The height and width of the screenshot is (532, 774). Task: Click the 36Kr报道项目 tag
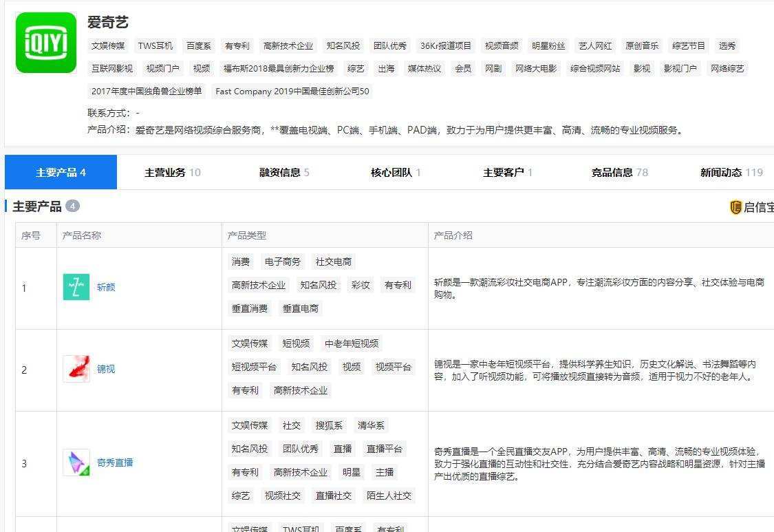point(446,46)
